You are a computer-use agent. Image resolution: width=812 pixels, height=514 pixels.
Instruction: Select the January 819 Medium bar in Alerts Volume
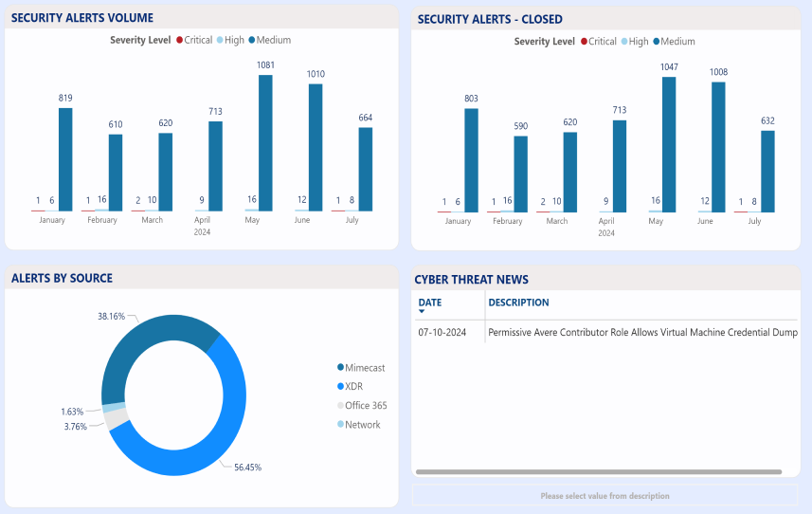click(x=65, y=159)
